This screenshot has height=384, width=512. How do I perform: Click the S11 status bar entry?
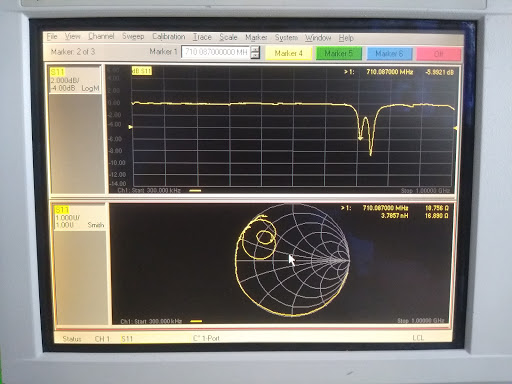[x=127, y=339]
